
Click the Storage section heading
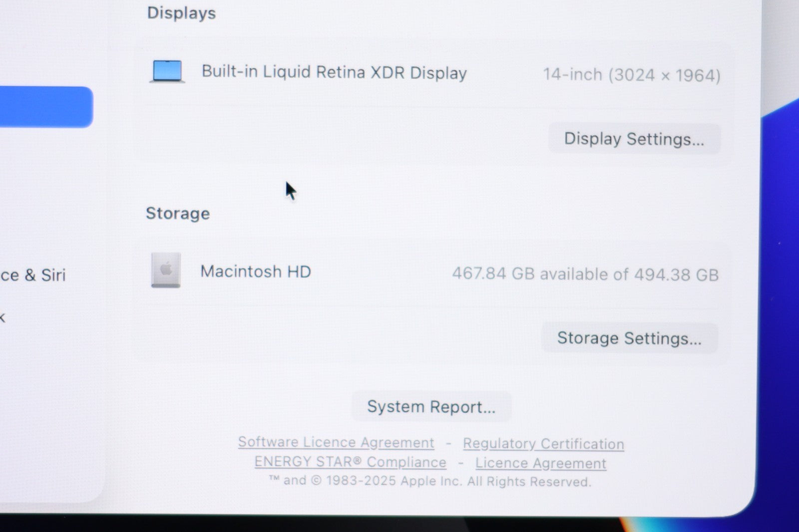point(178,214)
